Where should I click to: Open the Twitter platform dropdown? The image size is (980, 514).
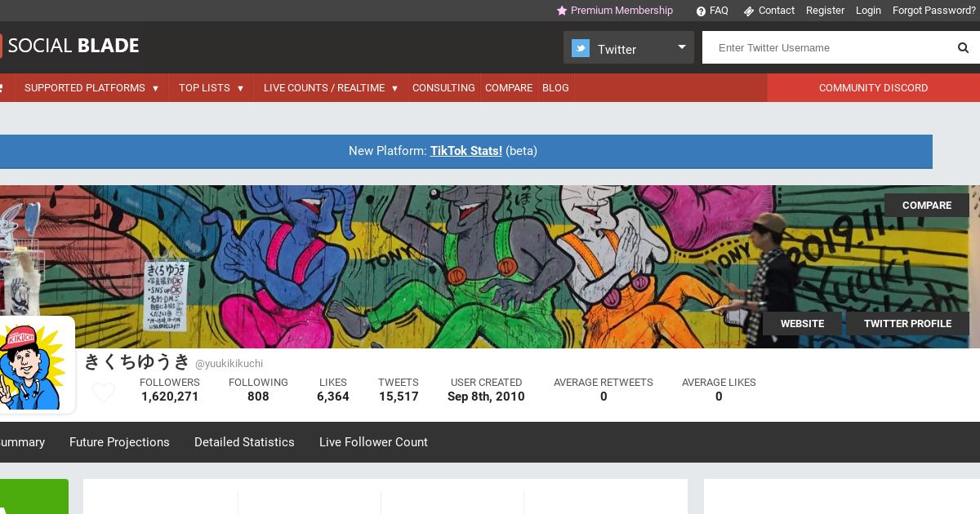pyautogui.click(x=629, y=47)
